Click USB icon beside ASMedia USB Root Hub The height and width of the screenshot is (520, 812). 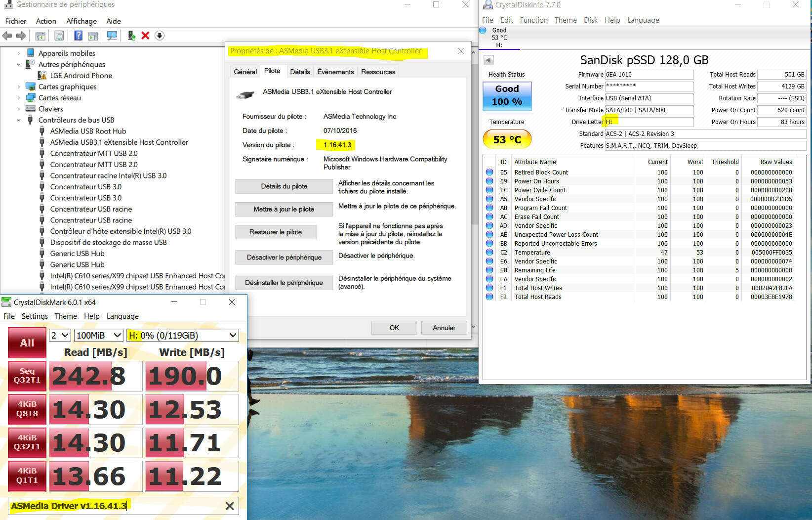coord(42,131)
